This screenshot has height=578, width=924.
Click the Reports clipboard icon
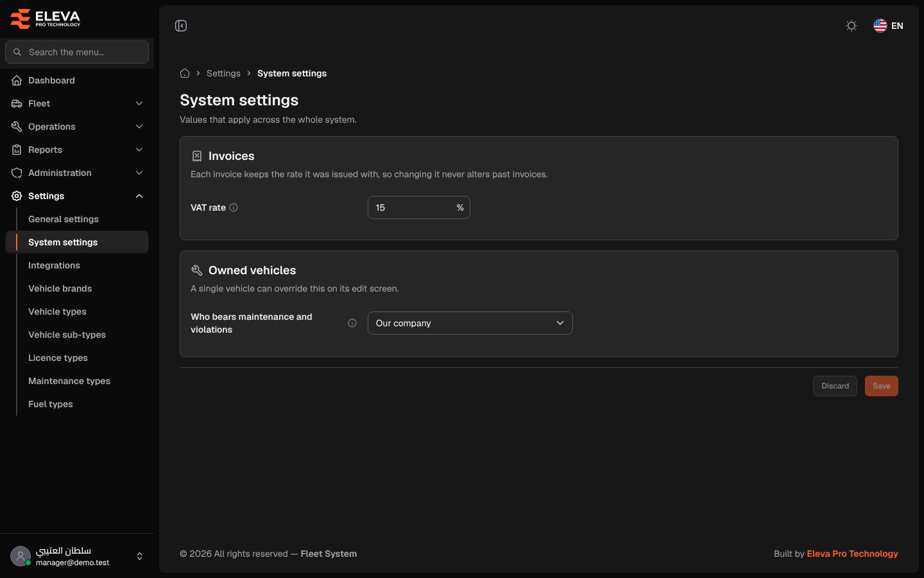point(17,150)
